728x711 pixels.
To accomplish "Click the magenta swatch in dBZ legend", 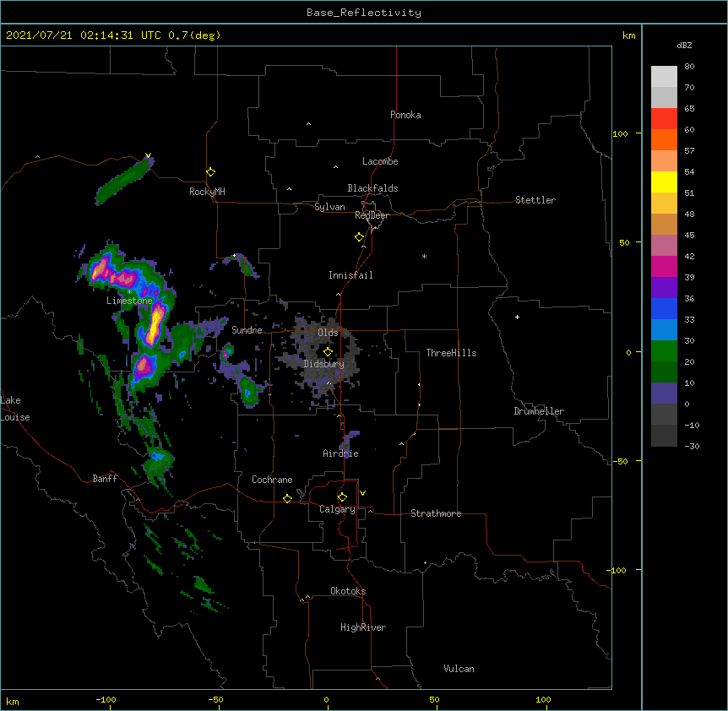I will tap(664, 266).
